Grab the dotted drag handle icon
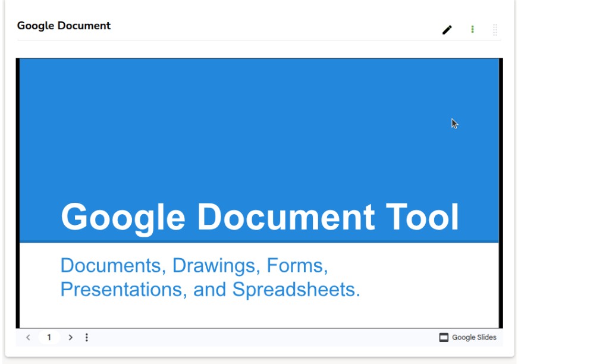The height and width of the screenshot is (364, 609). pyautogui.click(x=495, y=30)
